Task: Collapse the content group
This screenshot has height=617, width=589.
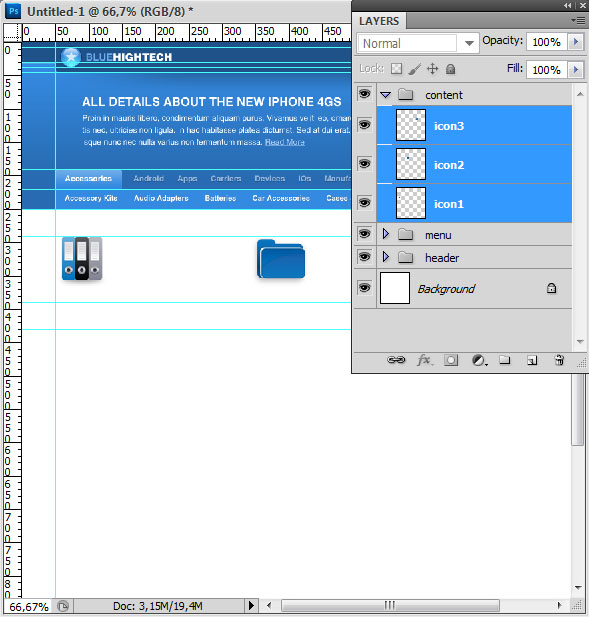Action: click(386, 95)
